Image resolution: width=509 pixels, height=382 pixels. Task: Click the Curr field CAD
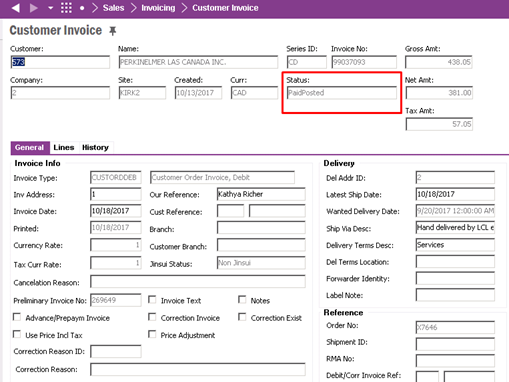[x=254, y=93]
